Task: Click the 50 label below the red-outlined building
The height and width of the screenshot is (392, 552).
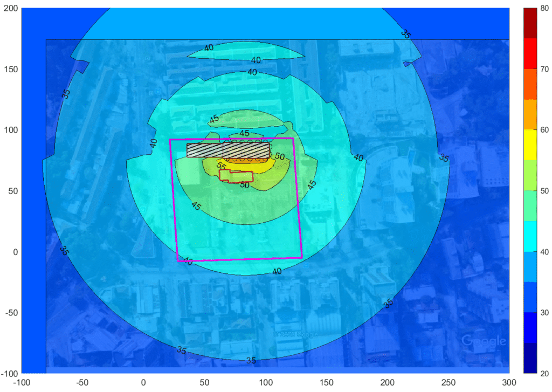Action: (x=244, y=185)
